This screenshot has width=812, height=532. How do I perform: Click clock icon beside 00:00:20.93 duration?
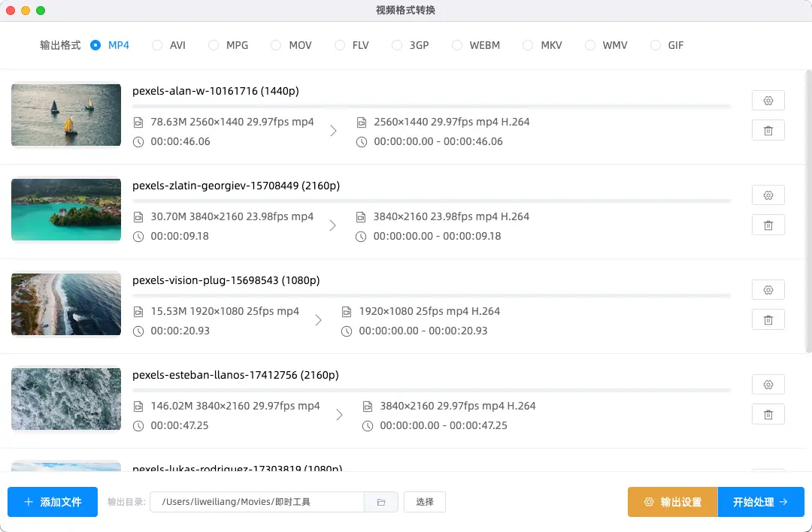click(x=138, y=331)
